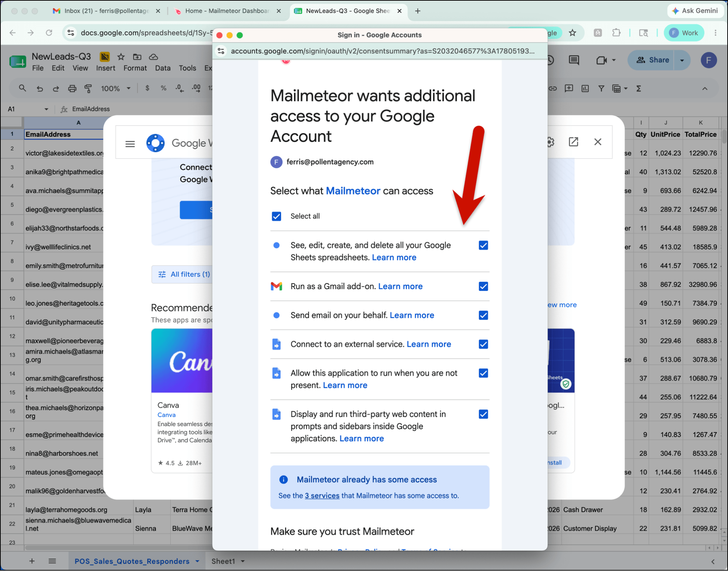This screenshot has width=728, height=571.
Task: Toggle the Select all checkbox
Action: click(x=276, y=216)
